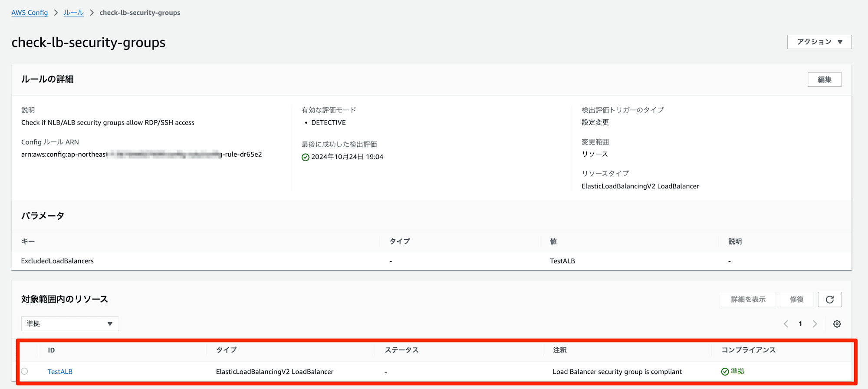Screen dimensions: 868x389
Task: Click the タイプ column header in resources table
Action: click(x=227, y=350)
